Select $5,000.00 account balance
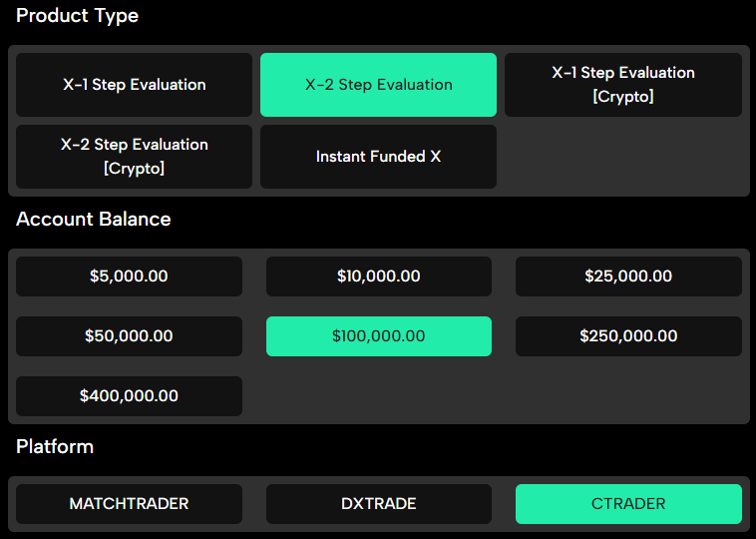 129,276
